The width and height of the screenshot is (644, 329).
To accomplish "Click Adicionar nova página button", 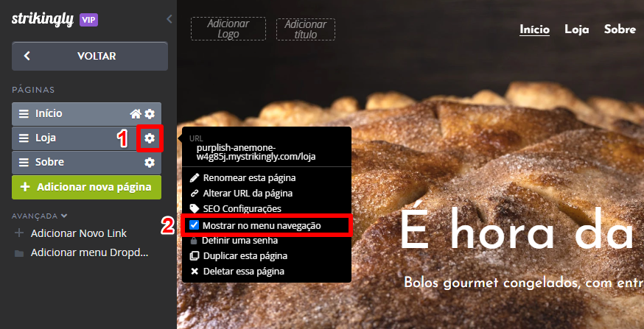I will point(87,188).
